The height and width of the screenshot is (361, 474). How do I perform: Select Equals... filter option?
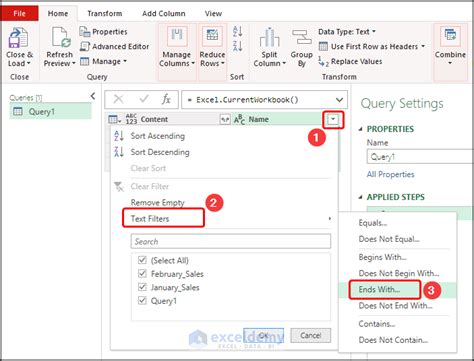click(x=373, y=223)
